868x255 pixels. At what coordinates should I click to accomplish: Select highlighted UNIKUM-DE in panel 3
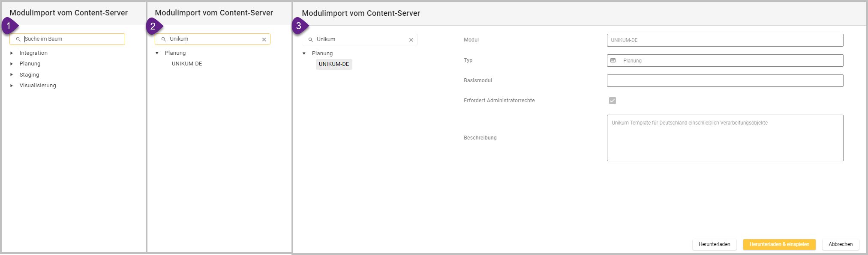[x=334, y=64]
